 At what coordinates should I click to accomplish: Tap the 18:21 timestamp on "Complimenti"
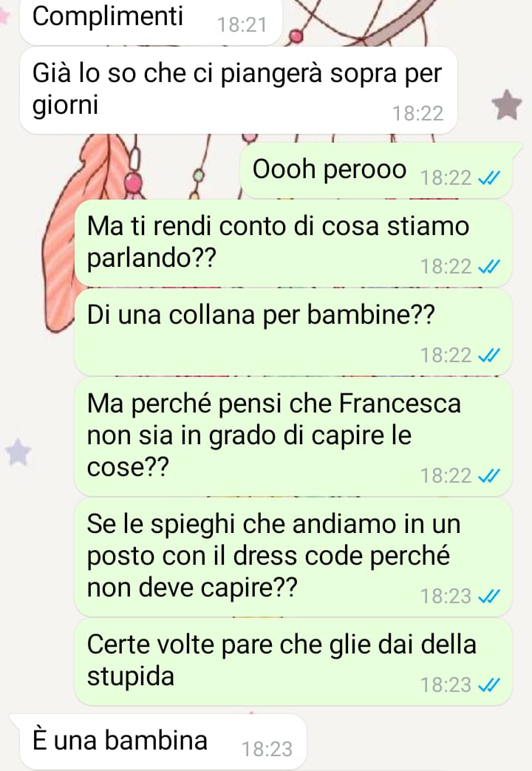click(242, 24)
